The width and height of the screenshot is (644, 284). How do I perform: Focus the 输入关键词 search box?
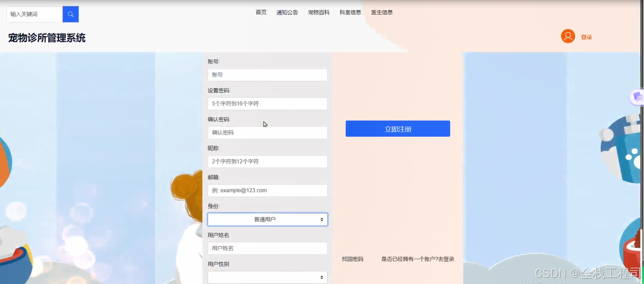click(34, 14)
